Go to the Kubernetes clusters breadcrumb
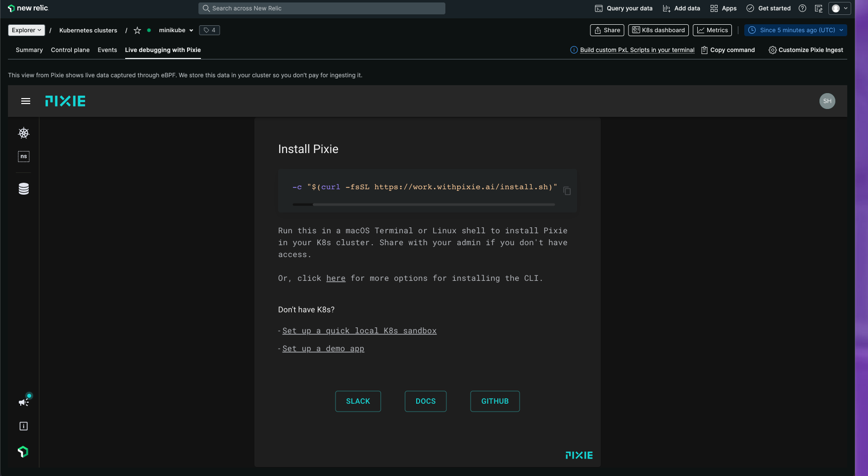The image size is (868, 476). (x=88, y=30)
